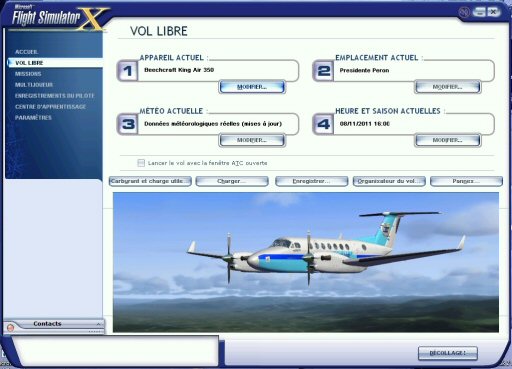The image size is (512, 369).
Task: Select Multijoueur in the sidebar
Action: pyautogui.click(x=34, y=85)
